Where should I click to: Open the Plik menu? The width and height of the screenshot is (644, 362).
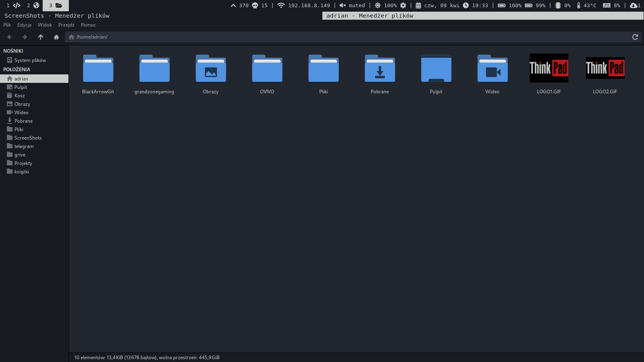[x=7, y=25]
